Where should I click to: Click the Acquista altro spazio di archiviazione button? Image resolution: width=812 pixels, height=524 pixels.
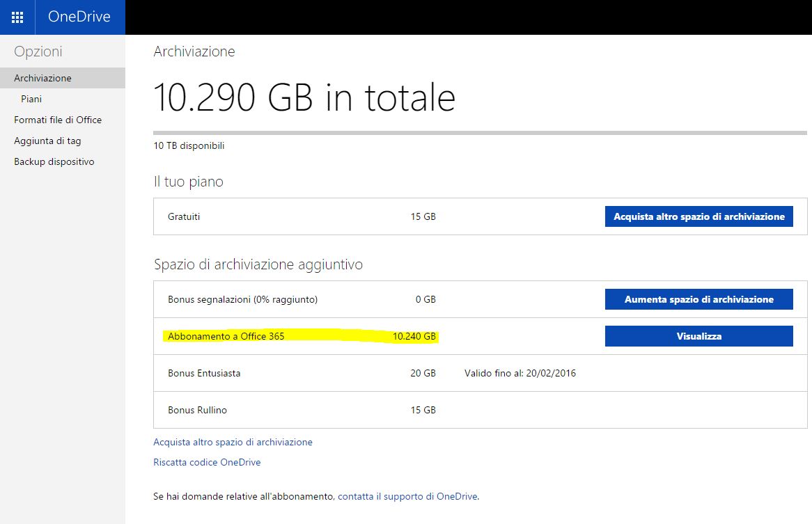698,216
